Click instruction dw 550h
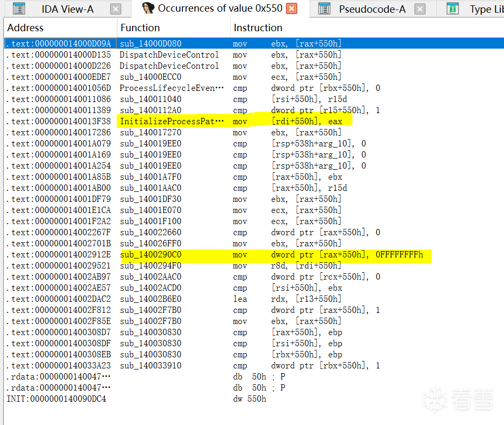Screen dimensions: 504x425 249,399
